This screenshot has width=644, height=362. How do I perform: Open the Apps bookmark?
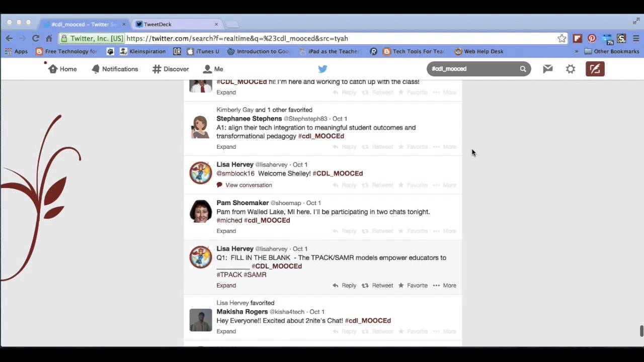[x=17, y=51]
